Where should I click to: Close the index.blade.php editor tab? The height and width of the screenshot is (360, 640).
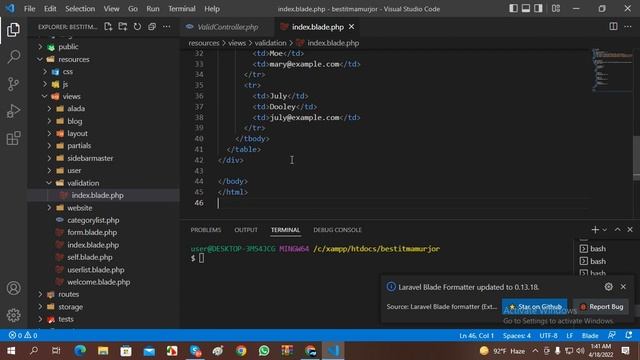point(351,27)
